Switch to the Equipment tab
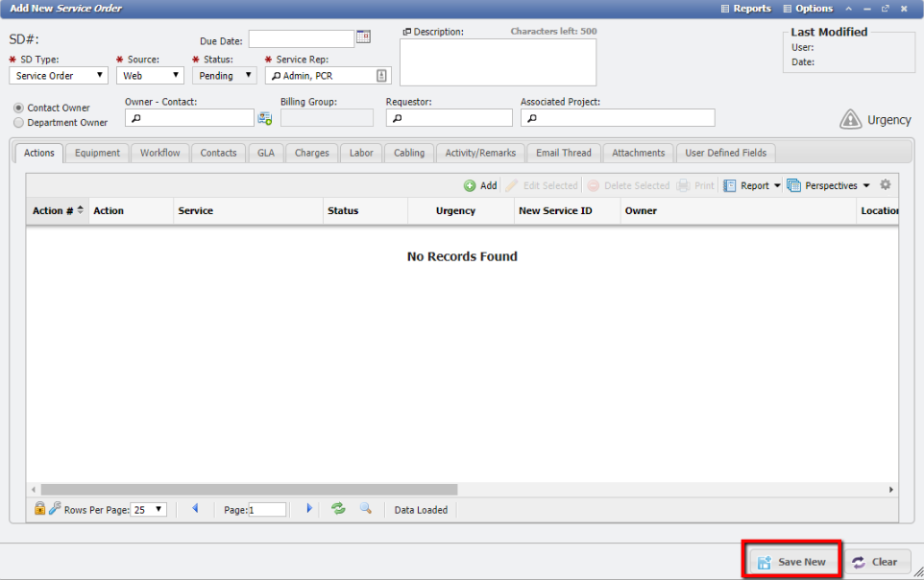Screen dimensions: 924x580 point(98,153)
